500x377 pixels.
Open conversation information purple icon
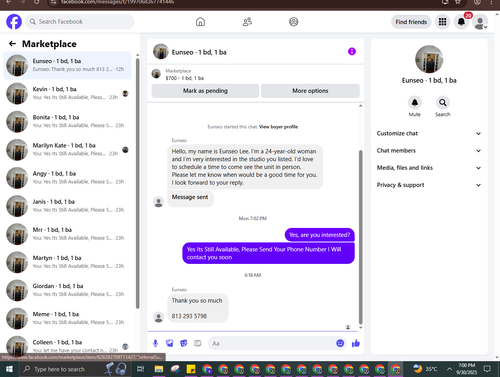(352, 52)
